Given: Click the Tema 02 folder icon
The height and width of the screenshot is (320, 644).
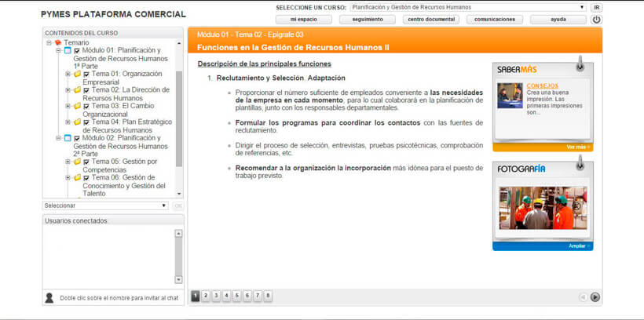Looking at the screenshot, I should [x=77, y=90].
